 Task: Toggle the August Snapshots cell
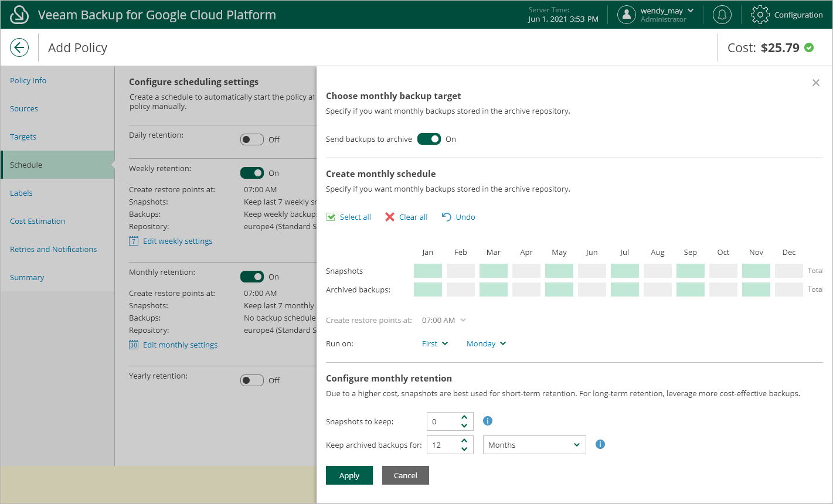point(658,271)
